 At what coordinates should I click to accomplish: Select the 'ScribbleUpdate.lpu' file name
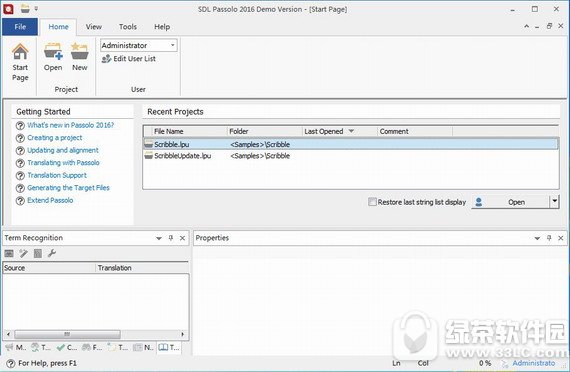pyautogui.click(x=182, y=156)
